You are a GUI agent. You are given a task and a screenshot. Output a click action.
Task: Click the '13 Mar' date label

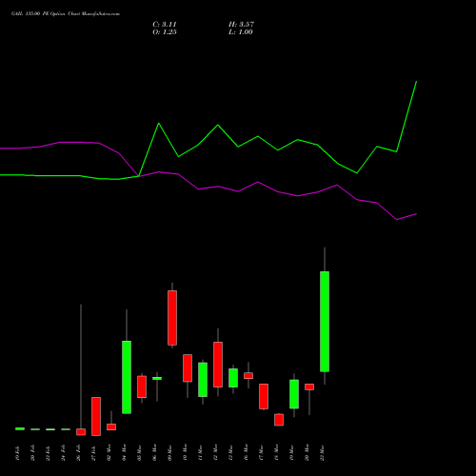230,452
